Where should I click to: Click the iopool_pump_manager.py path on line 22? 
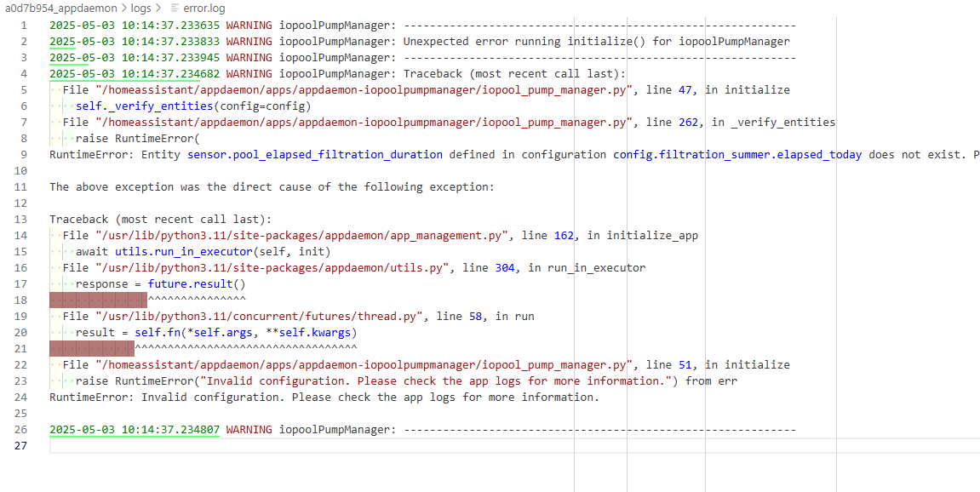click(364, 365)
